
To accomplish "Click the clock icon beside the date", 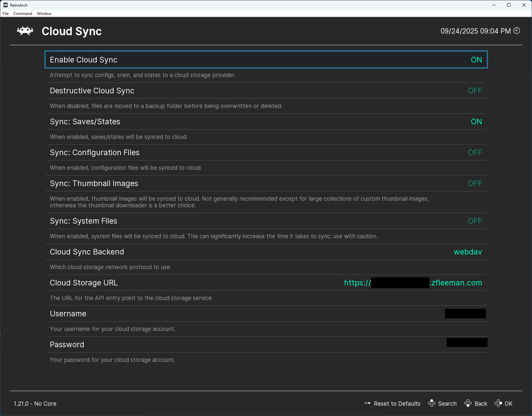I will (517, 31).
